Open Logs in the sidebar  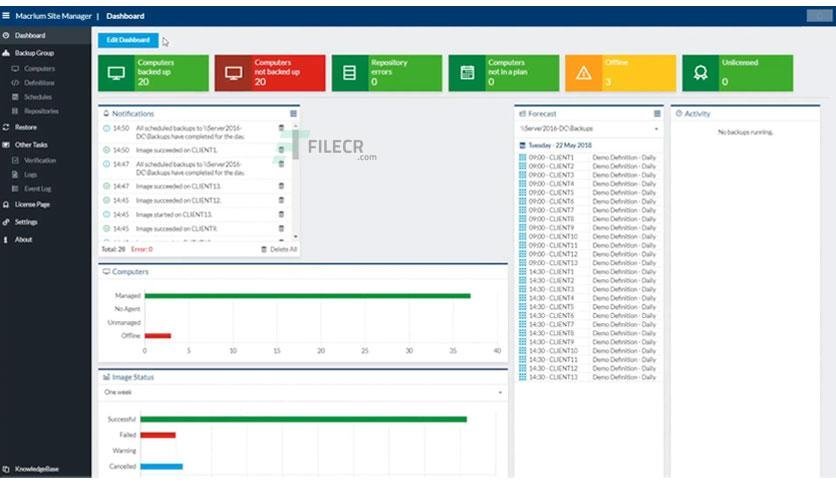click(30, 175)
